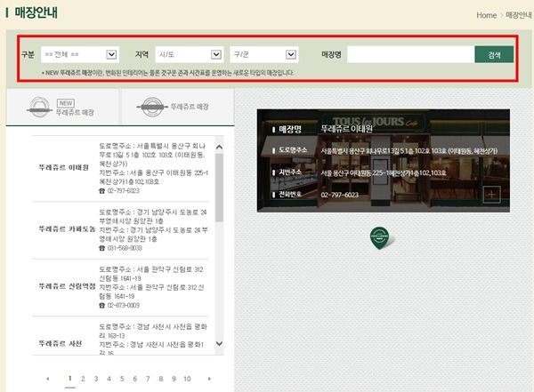The width and height of the screenshot is (534, 392).
Task: Go to page 6 of store list
Action: tap(135, 379)
